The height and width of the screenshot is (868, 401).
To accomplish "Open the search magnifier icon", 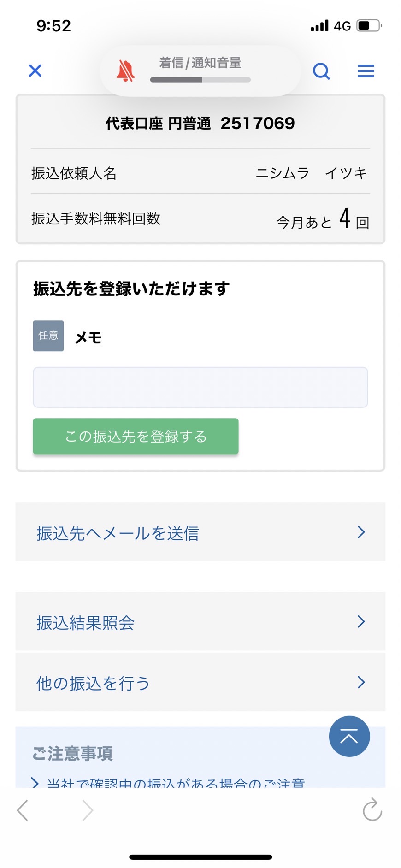I will coord(321,71).
